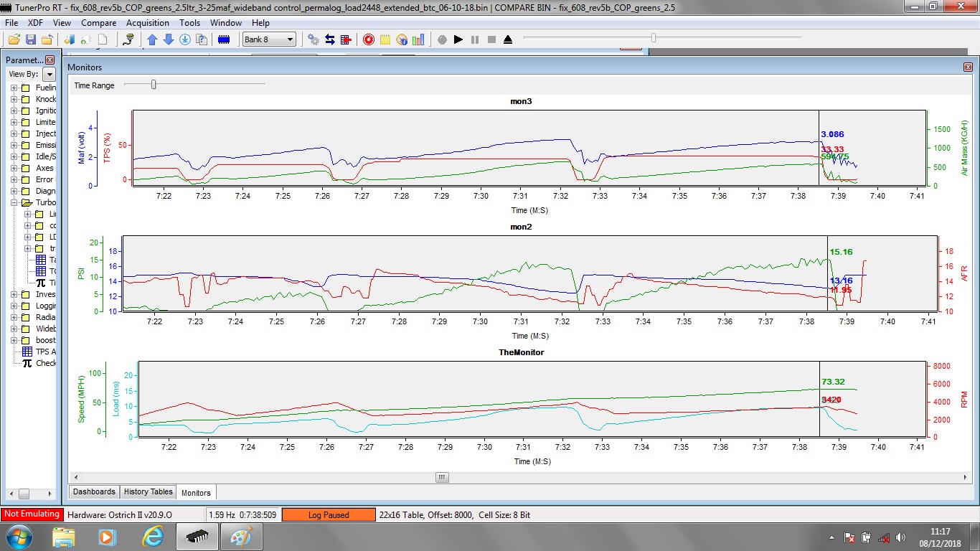
Task: Open Windows Explorer from the taskbar
Action: (64, 537)
